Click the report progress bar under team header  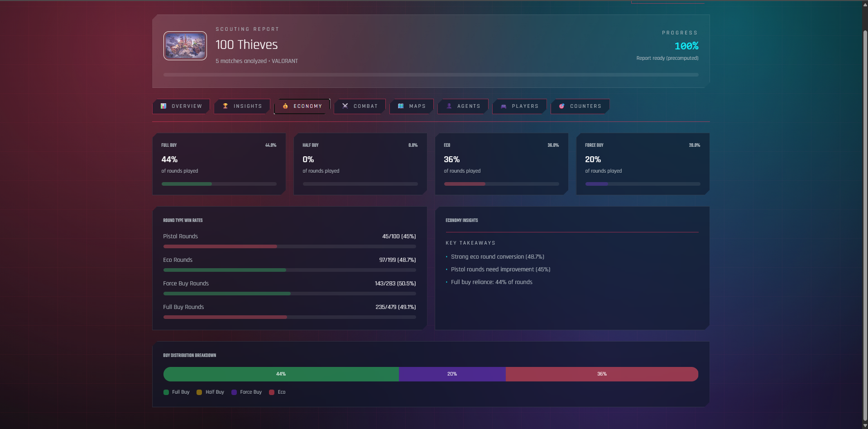[x=431, y=75]
